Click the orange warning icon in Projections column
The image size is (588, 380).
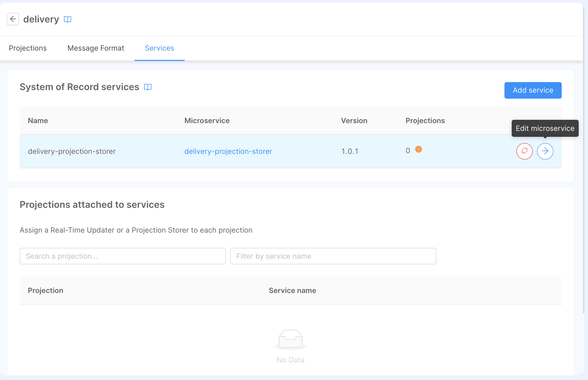tap(418, 149)
